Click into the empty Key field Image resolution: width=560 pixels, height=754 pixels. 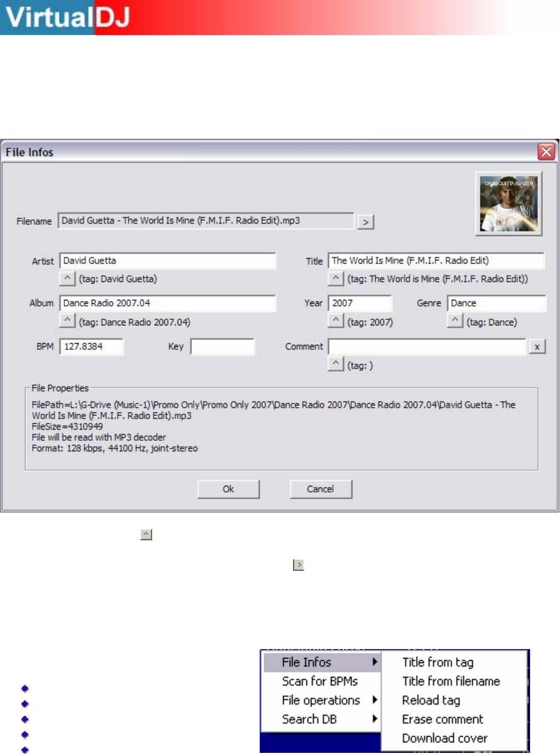tap(223, 346)
